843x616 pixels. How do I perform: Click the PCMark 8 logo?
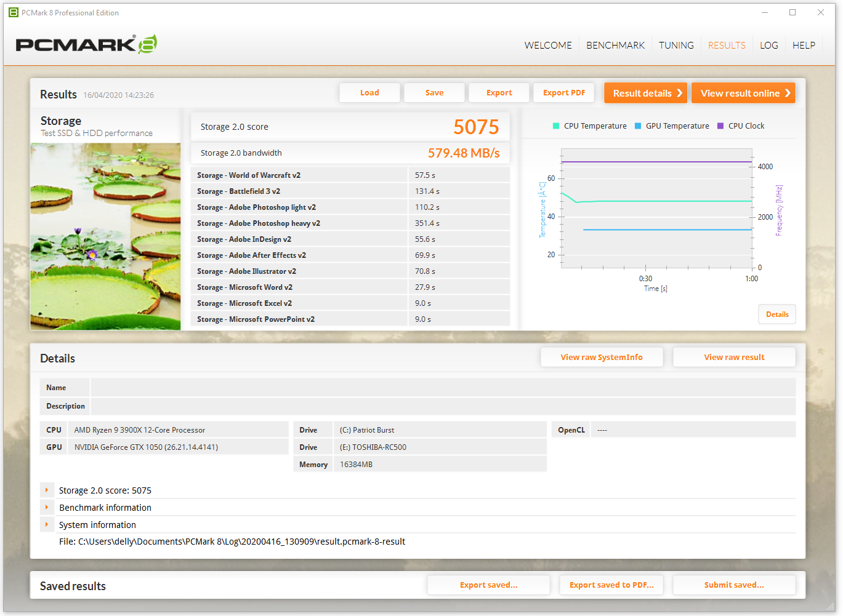(x=86, y=44)
